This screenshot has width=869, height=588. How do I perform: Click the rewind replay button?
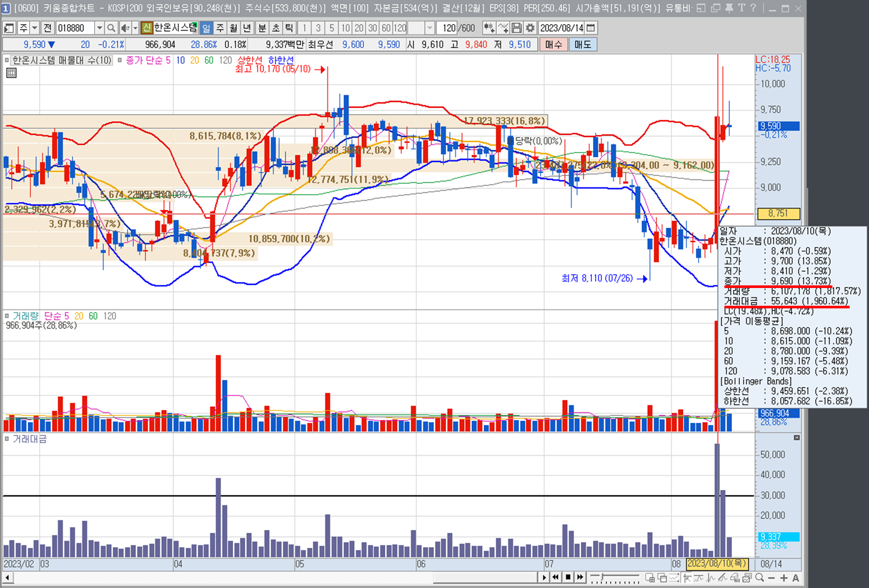pos(555,578)
